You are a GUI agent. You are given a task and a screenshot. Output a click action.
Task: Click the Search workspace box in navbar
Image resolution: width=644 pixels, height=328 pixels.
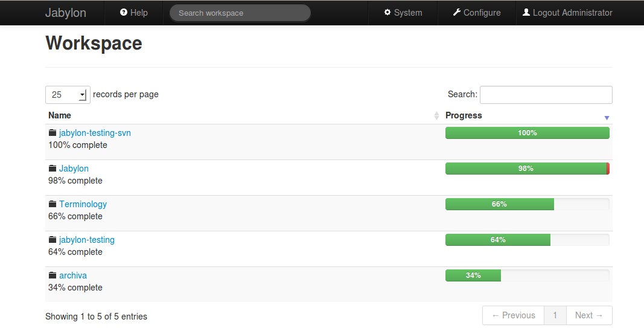[240, 13]
